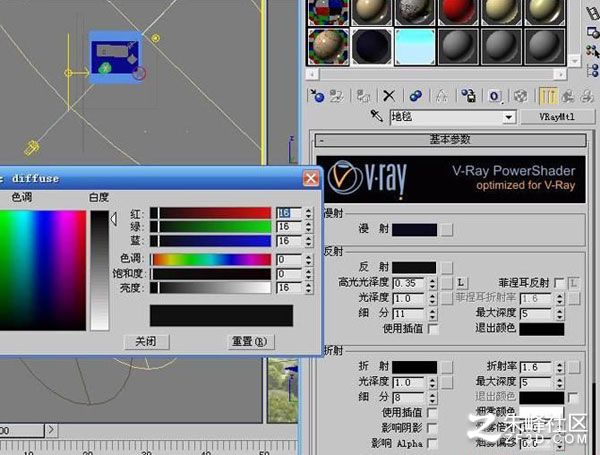Click the reflection 细分 spinner arrows
Image resolution: width=600 pixels, height=455 pixels.
coord(432,314)
